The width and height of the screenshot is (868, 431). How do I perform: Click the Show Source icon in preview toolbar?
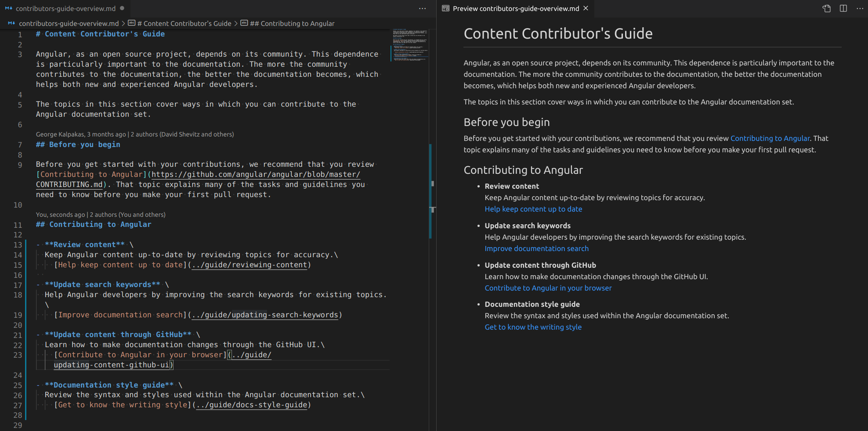tap(827, 8)
